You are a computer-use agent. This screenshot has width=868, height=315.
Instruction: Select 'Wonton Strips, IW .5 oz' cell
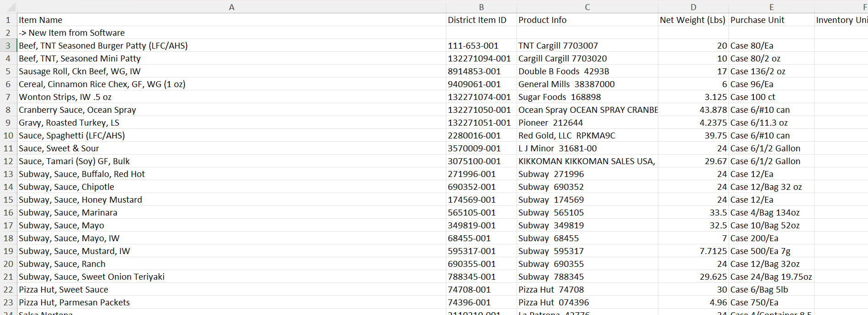pos(232,97)
